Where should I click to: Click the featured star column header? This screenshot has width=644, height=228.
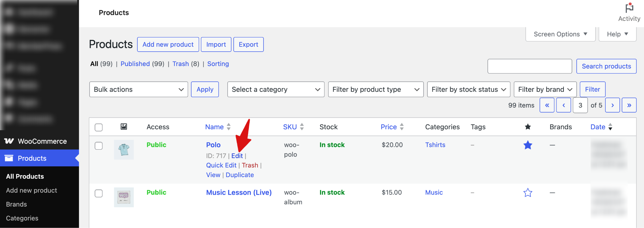pos(528,127)
